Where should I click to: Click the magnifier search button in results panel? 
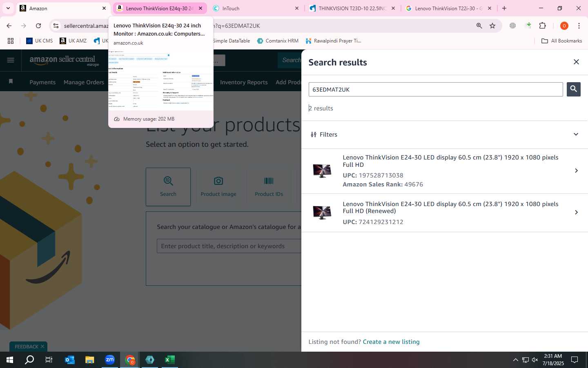573,89
